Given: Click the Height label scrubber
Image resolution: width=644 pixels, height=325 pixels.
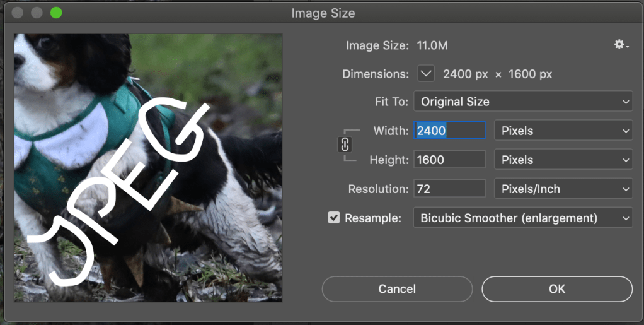Looking at the screenshot, I should click(x=389, y=160).
